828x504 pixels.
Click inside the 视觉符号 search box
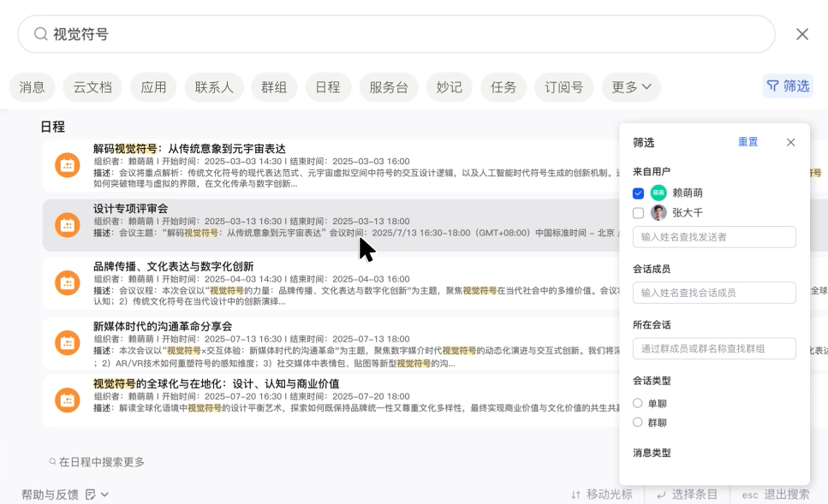tap(396, 34)
